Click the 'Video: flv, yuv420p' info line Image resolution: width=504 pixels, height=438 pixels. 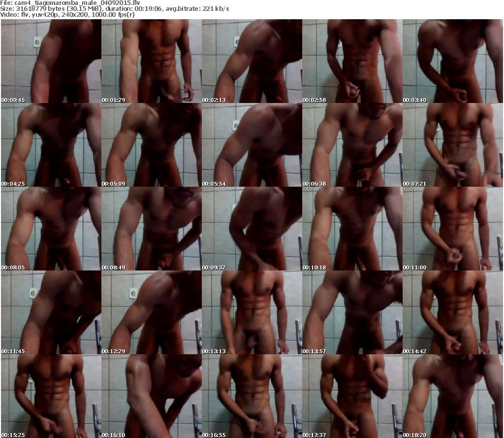(67, 14)
